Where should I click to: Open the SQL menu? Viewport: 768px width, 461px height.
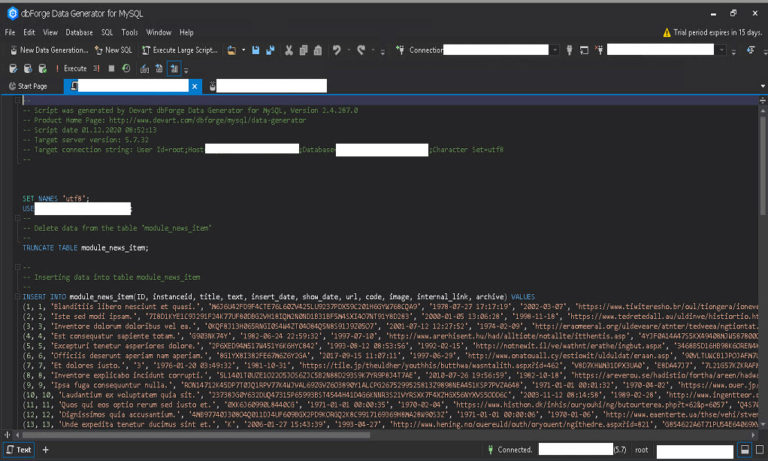[x=107, y=32]
